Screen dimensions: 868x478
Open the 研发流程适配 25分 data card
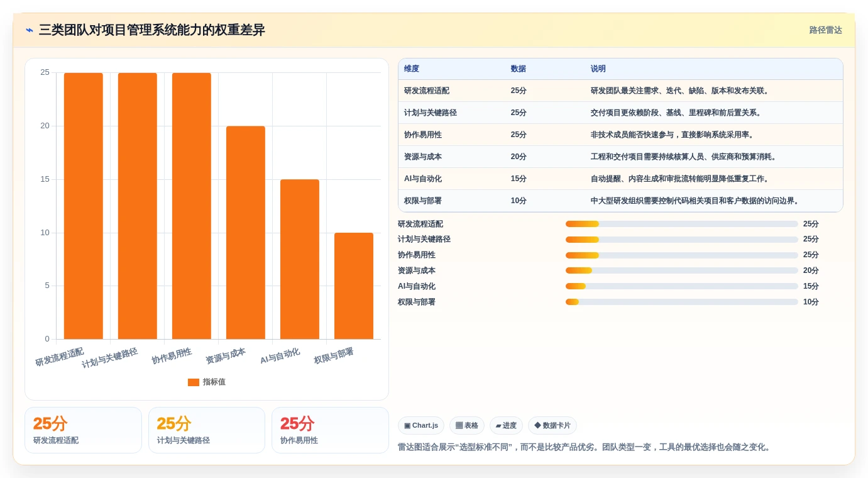click(83, 430)
